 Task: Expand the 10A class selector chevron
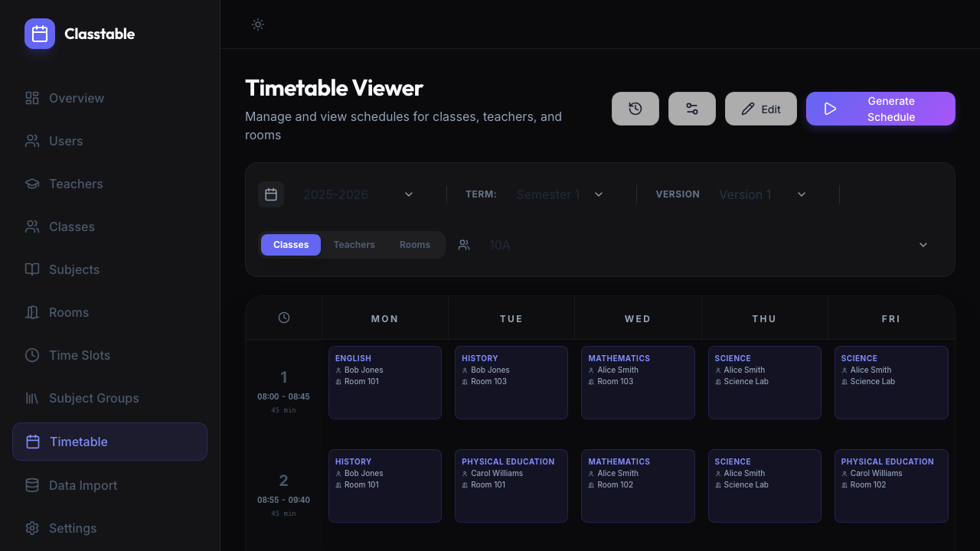(923, 244)
